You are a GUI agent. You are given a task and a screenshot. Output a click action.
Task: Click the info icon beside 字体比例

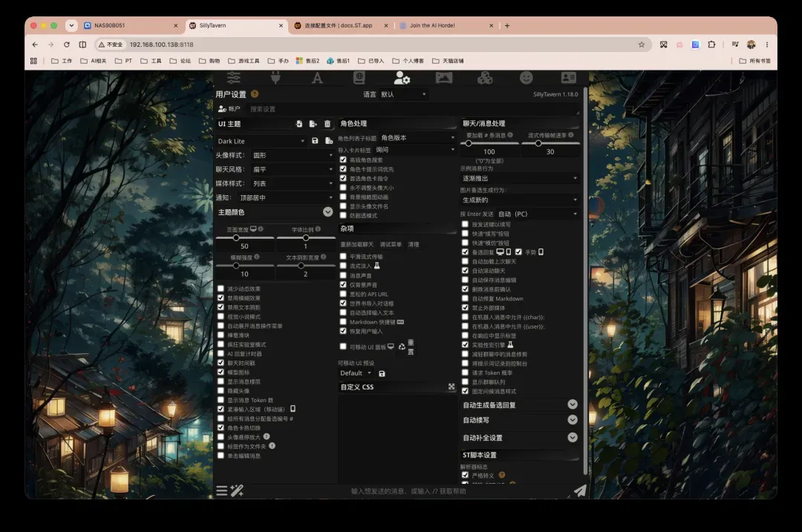(318, 229)
